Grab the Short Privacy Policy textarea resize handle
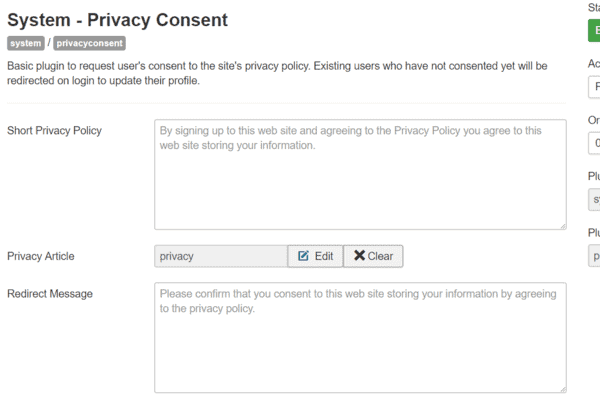The width and height of the screenshot is (600, 409). pyautogui.click(x=563, y=226)
